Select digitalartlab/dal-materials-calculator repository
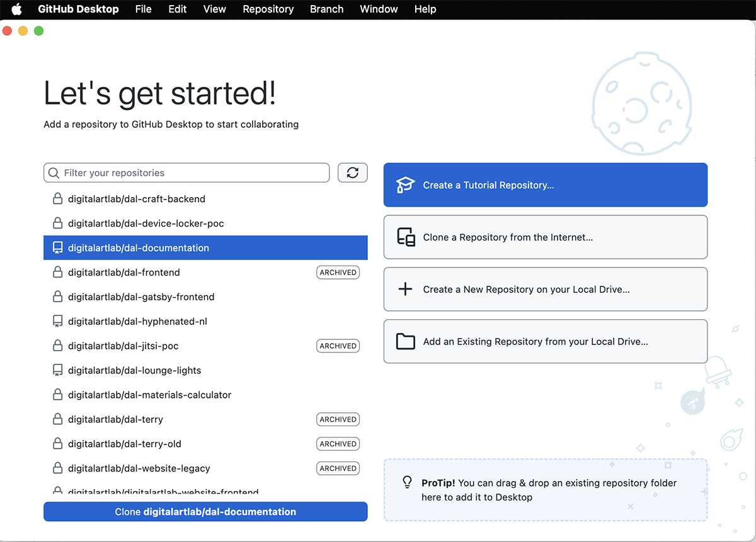 point(205,395)
